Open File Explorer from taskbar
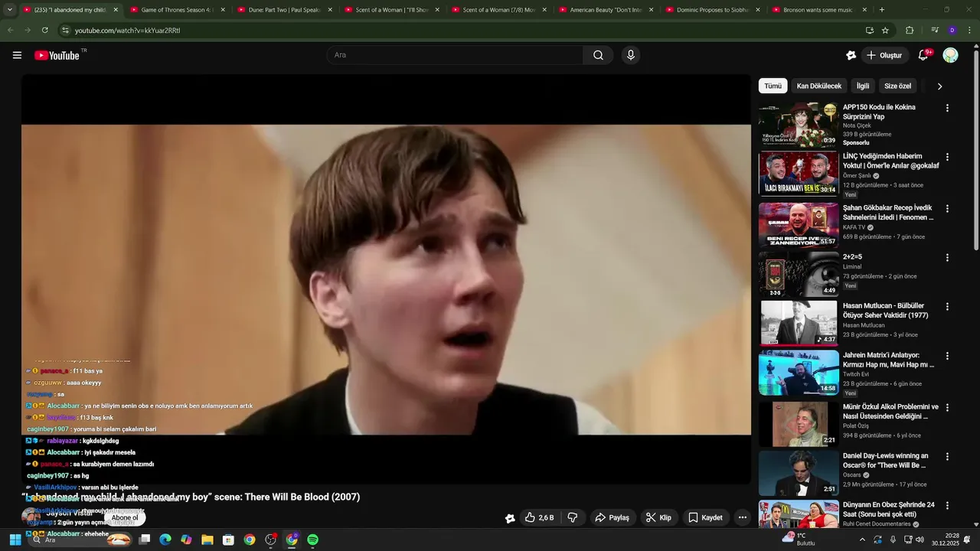The height and width of the screenshot is (551, 980). pos(207,540)
